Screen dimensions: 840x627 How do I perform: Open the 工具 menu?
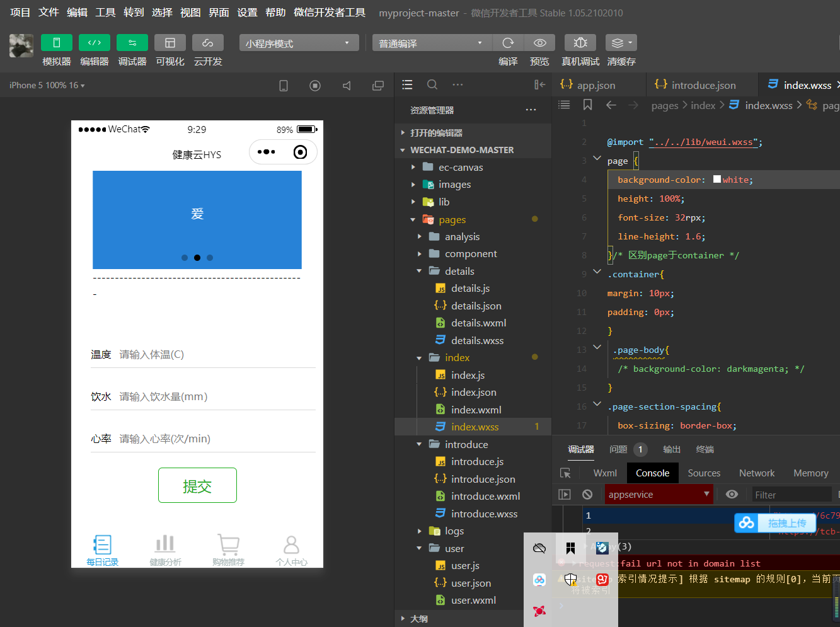(x=105, y=12)
